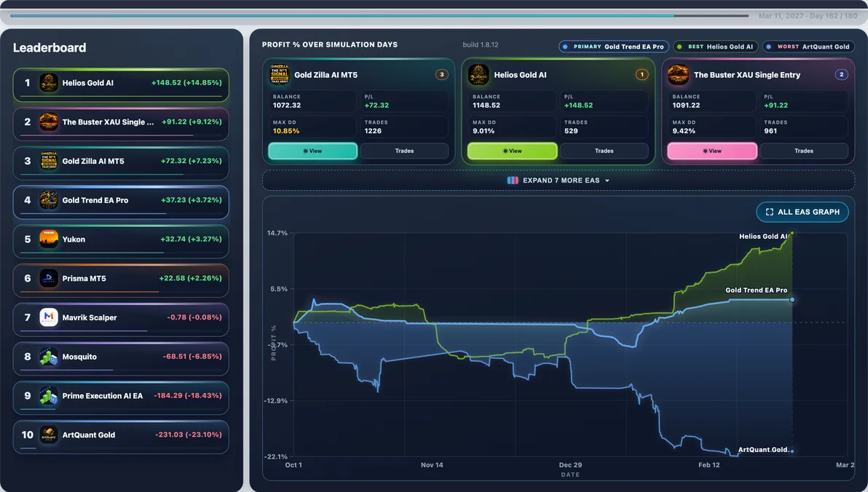Image resolution: width=868 pixels, height=492 pixels.
Task: View the Gold Zilla AI MT5 chart
Action: point(313,151)
